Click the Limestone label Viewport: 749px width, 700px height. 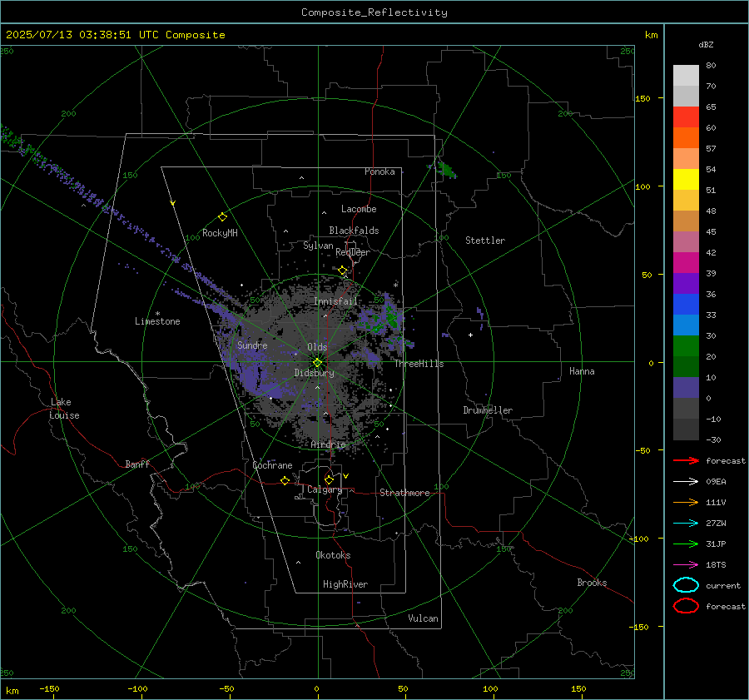pos(157,321)
